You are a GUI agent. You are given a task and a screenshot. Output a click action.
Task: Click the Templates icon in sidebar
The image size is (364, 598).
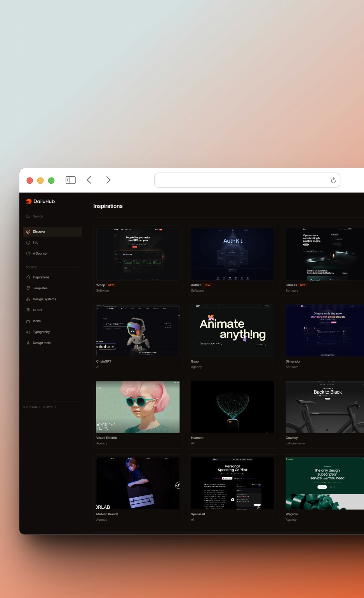click(x=28, y=288)
